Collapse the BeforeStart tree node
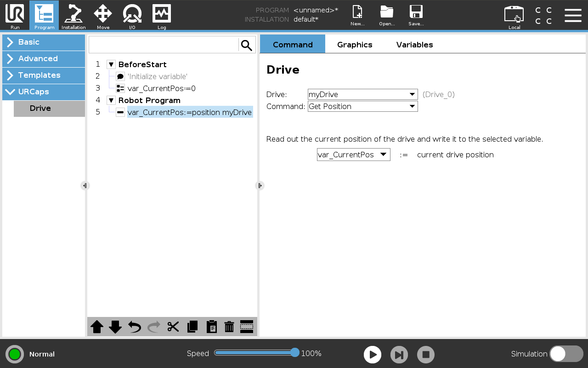This screenshot has height=368, width=588. point(111,64)
